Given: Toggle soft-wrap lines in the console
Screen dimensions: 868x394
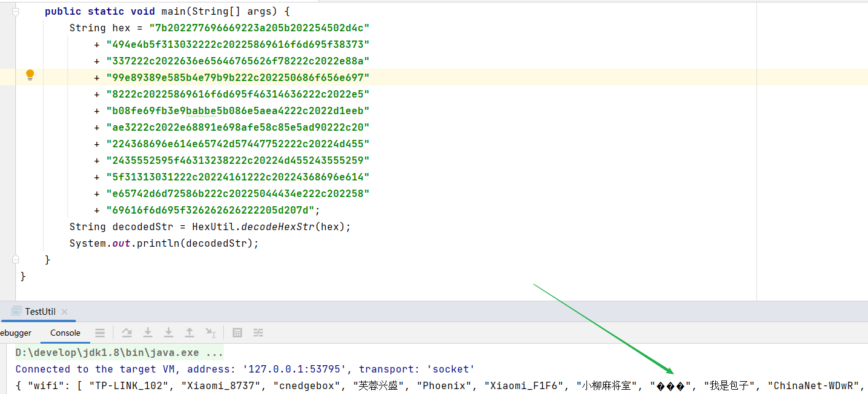Looking at the screenshot, I should [x=100, y=333].
